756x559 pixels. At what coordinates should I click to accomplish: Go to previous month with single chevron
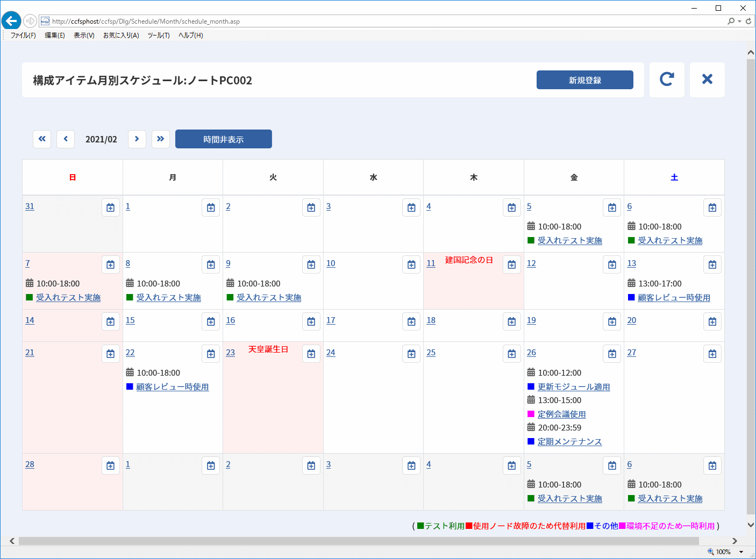(x=66, y=139)
